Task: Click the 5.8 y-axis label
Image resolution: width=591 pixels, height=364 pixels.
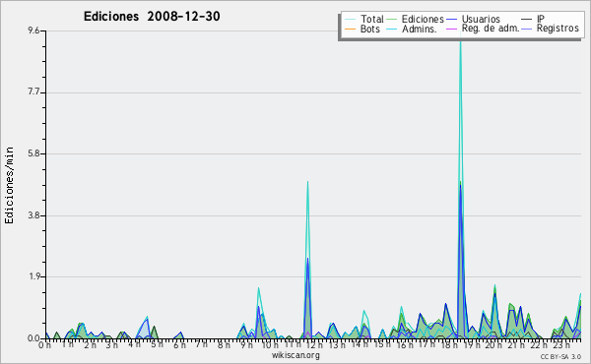Action: point(33,153)
